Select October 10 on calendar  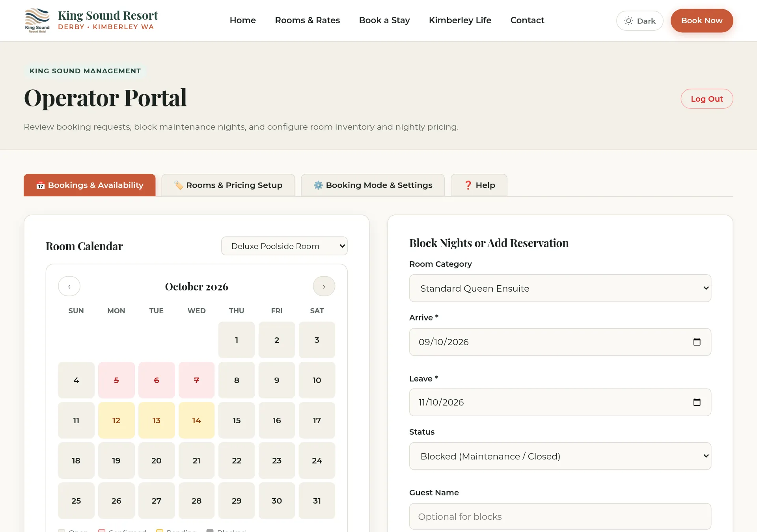click(317, 380)
